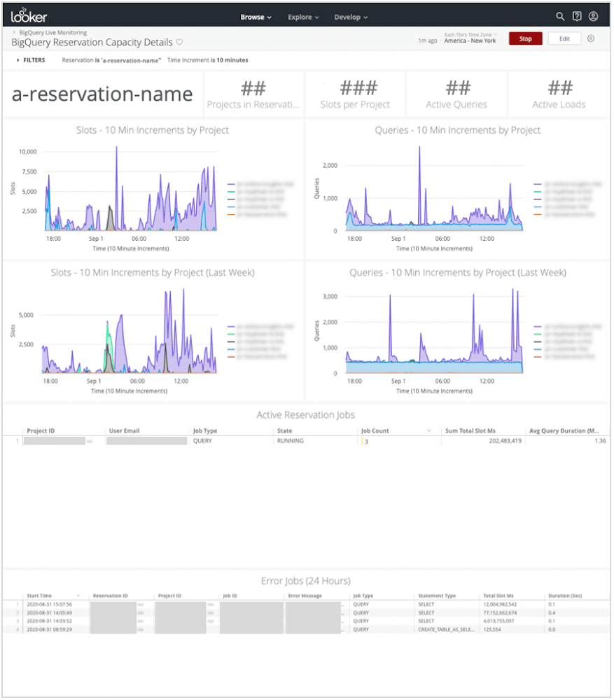Click the red Stop button
This screenshot has width=614, height=700.
coord(526,38)
